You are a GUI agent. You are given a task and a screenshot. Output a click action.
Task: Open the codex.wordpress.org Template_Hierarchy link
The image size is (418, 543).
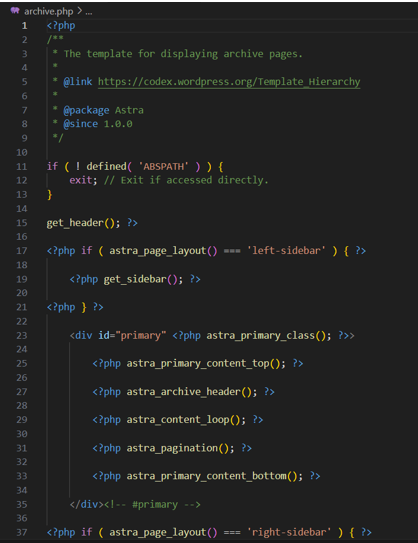click(229, 82)
